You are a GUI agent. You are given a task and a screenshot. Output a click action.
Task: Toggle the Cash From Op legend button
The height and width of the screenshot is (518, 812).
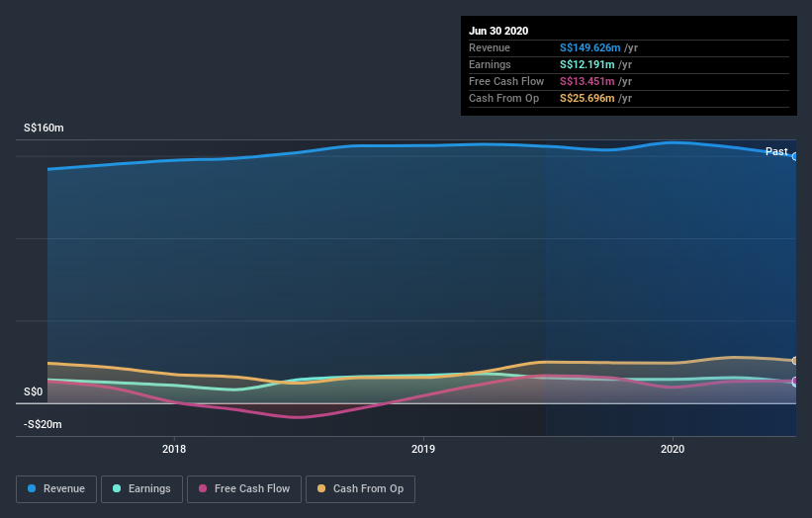(360, 489)
